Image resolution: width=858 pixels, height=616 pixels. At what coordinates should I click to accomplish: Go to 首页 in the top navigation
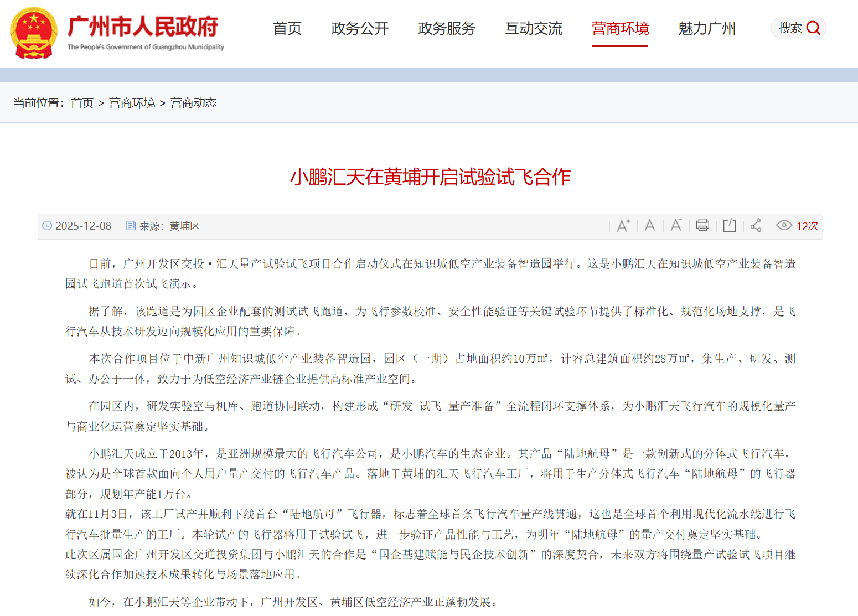pyautogui.click(x=287, y=28)
